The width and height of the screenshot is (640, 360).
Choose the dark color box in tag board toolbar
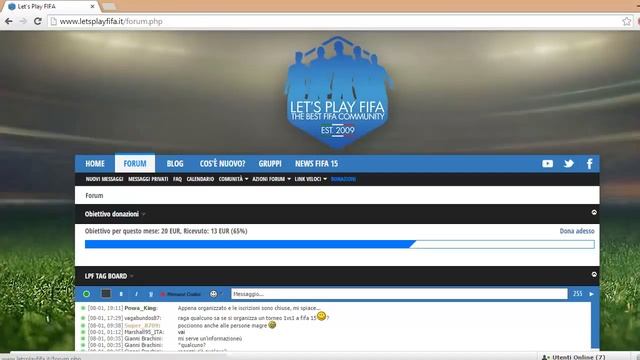pos(106,293)
